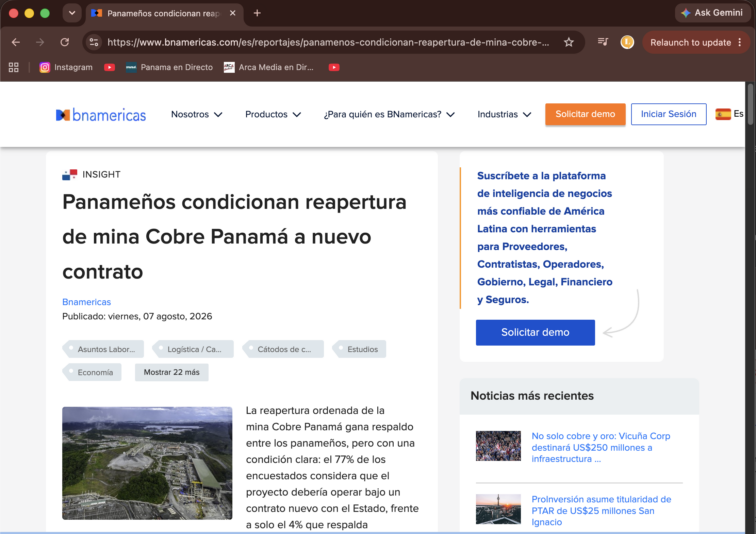Open Panama en Directo bookmark
The image size is (756, 534).
click(169, 67)
